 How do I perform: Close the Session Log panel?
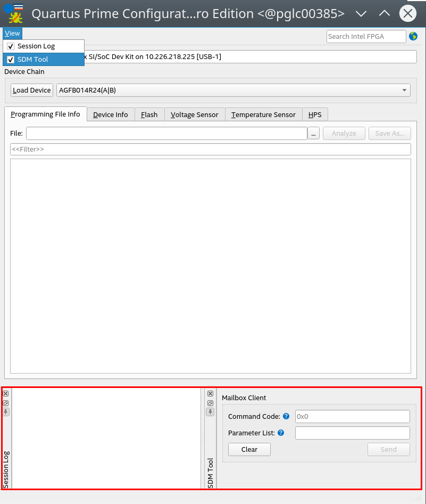(x=6, y=393)
